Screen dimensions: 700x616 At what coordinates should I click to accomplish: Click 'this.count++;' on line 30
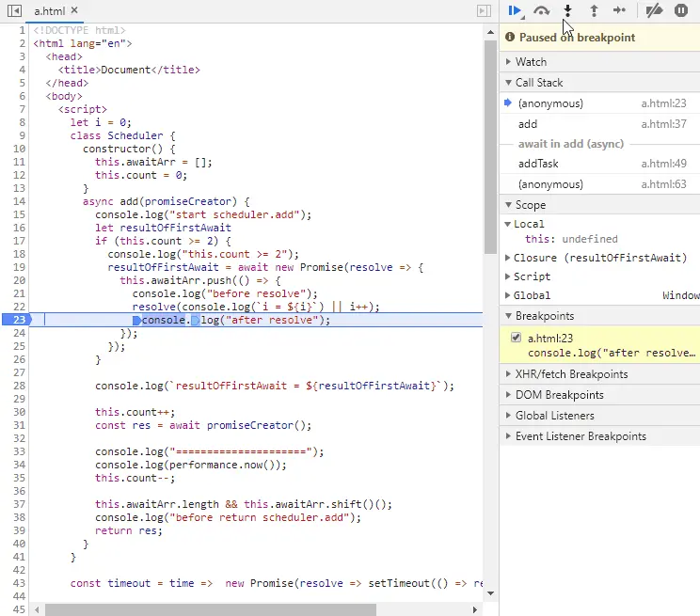[135, 412]
